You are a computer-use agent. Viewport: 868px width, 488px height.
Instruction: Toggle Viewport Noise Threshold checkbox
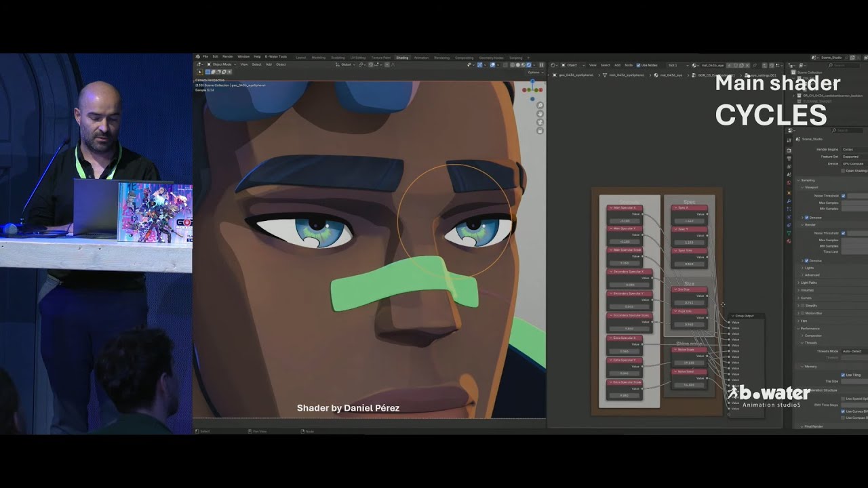(844, 196)
